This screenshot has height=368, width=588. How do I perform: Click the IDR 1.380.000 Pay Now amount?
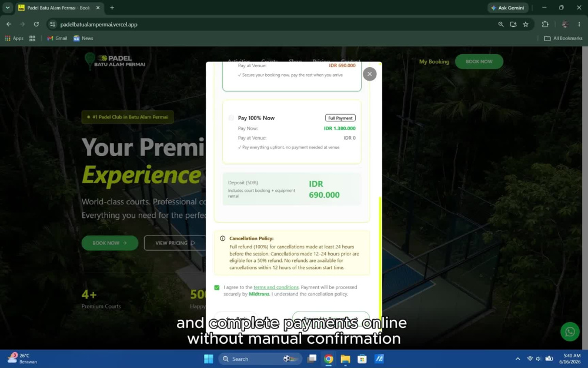[339, 128]
